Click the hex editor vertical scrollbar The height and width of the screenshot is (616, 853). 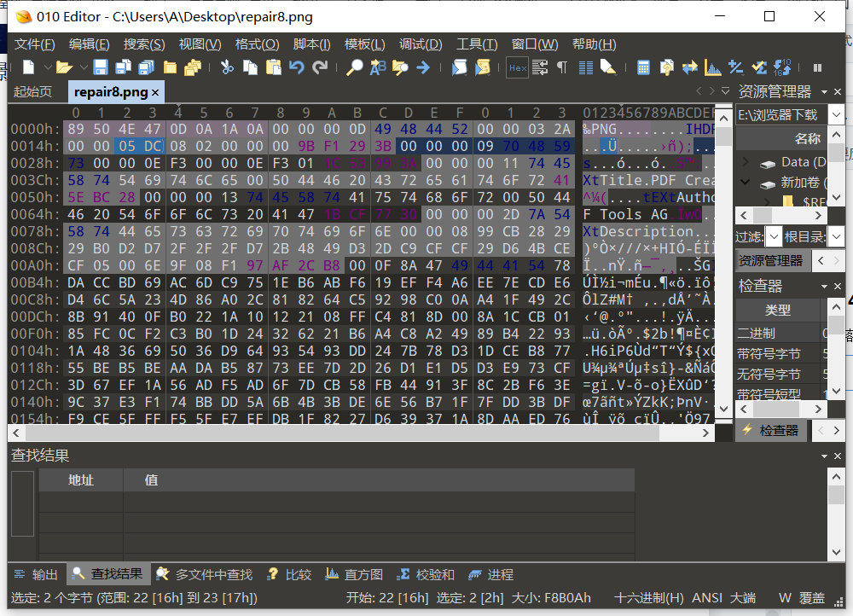pos(723,265)
